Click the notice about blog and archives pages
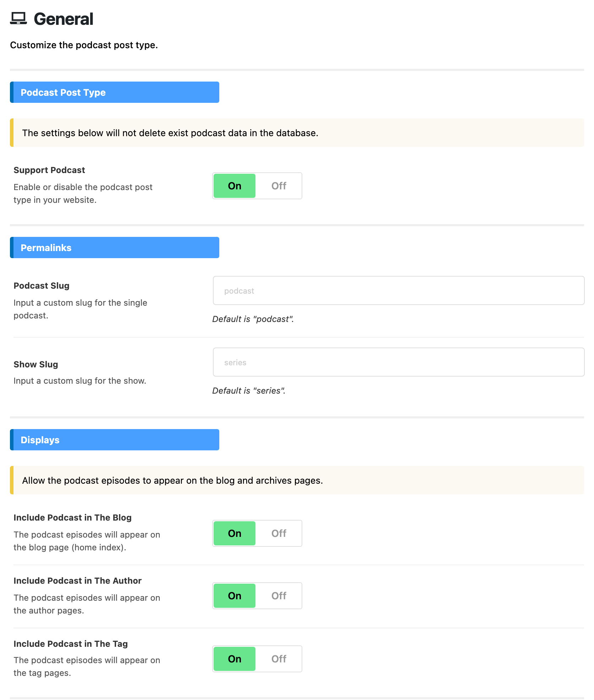 (x=297, y=480)
